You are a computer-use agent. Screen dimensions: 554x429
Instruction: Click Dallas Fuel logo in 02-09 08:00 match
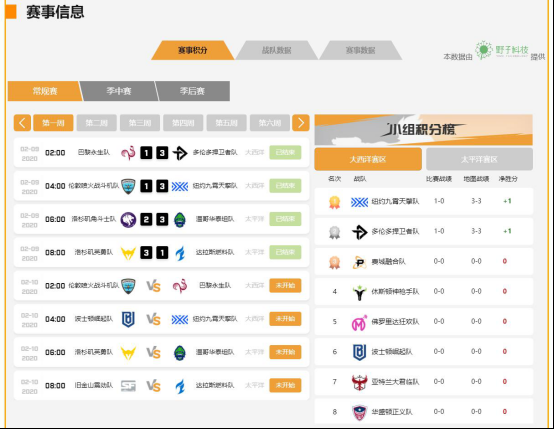pyautogui.click(x=180, y=253)
